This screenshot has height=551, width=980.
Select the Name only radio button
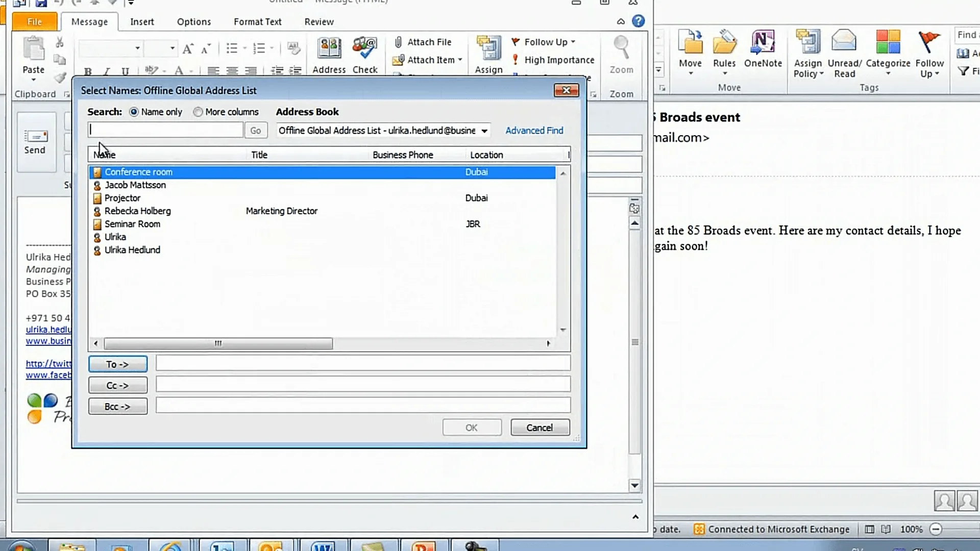point(134,112)
